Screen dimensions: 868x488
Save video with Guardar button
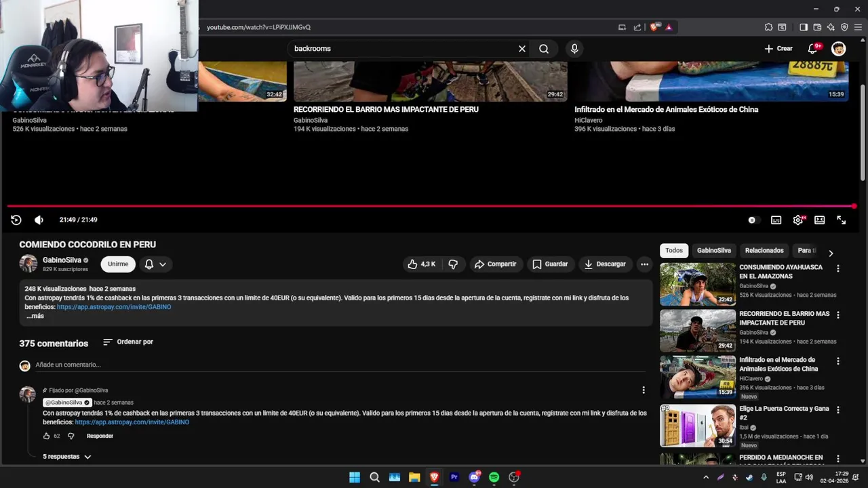click(x=550, y=264)
